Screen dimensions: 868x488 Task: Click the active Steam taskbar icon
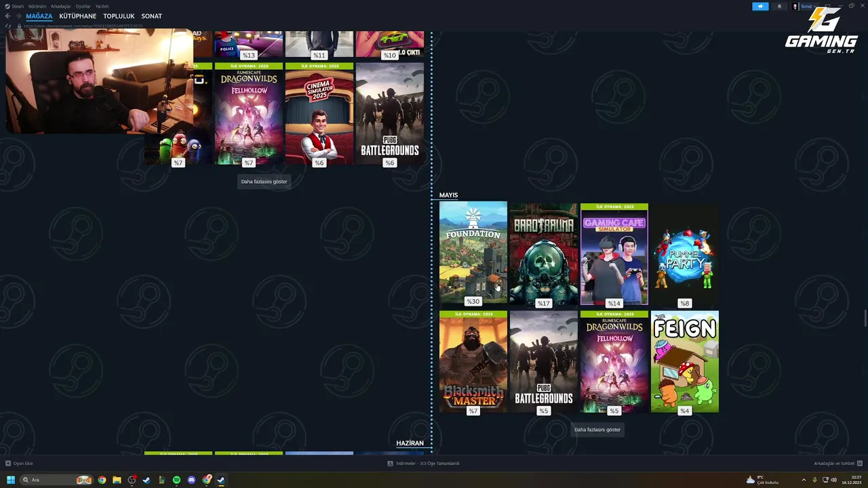(x=221, y=480)
